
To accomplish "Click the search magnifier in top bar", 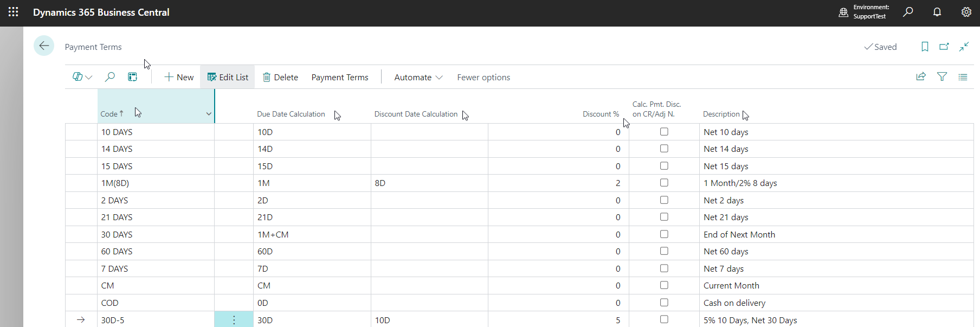I will tap(908, 12).
